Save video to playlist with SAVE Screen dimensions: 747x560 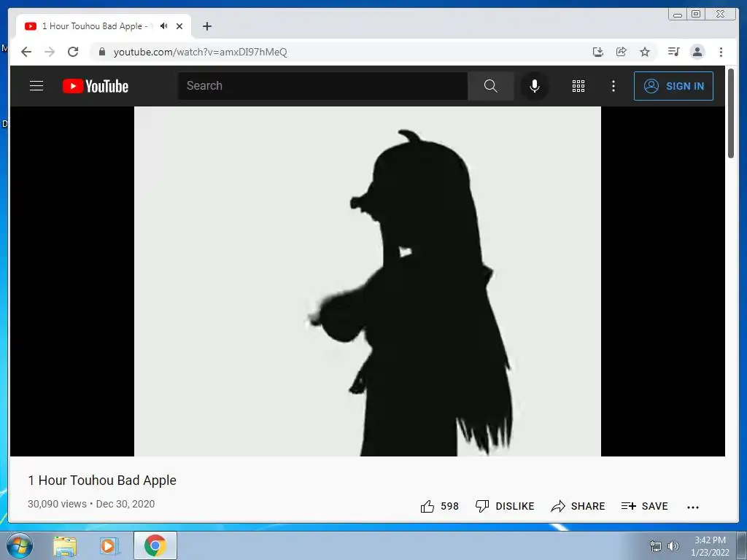click(x=644, y=506)
